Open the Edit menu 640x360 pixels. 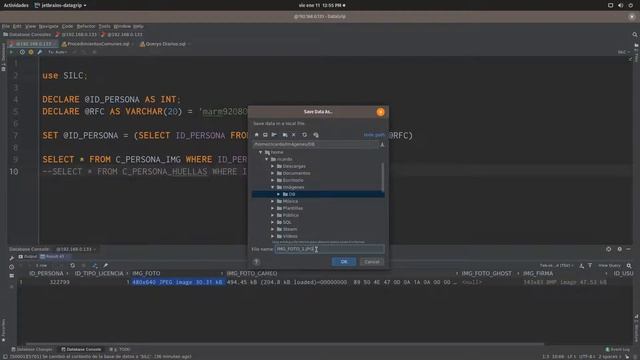(17, 26)
